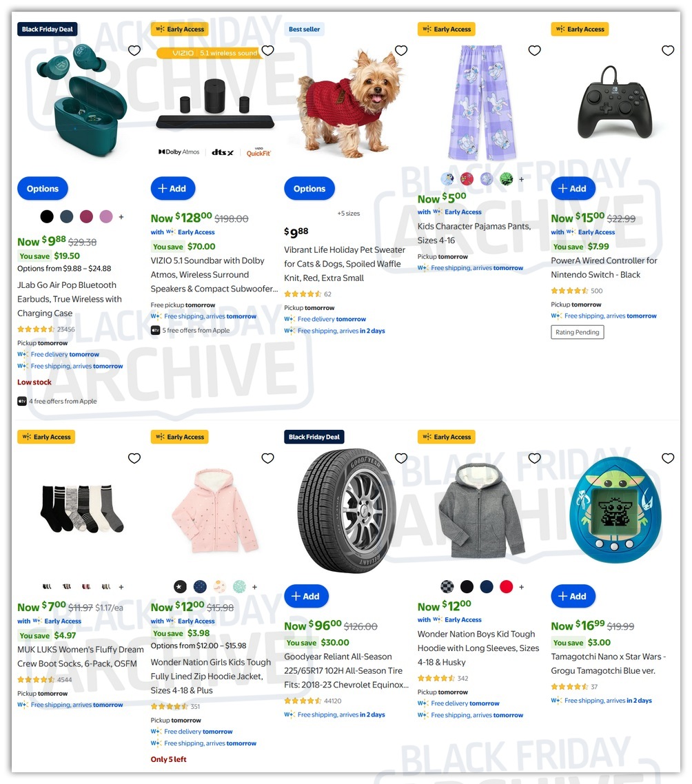
Task: Tap the heart on Kids Pajamas Pants
Action: point(534,50)
